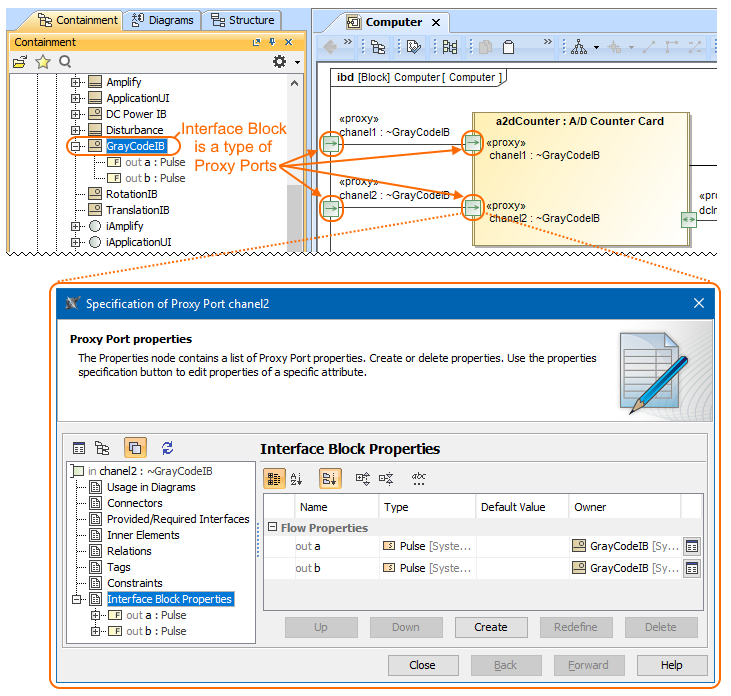Pin the Containment panel with pushpin icon
Viewport: 731px width, 696px height.
[x=272, y=42]
